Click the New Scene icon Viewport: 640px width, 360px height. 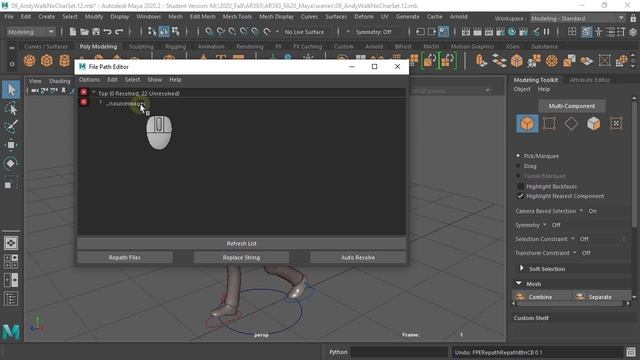(73, 32)
